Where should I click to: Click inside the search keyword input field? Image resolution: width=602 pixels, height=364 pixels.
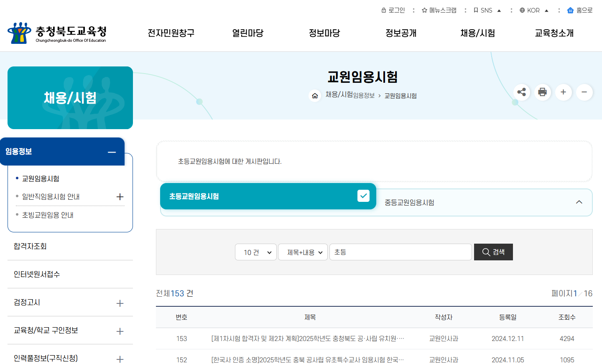(400, 252)
